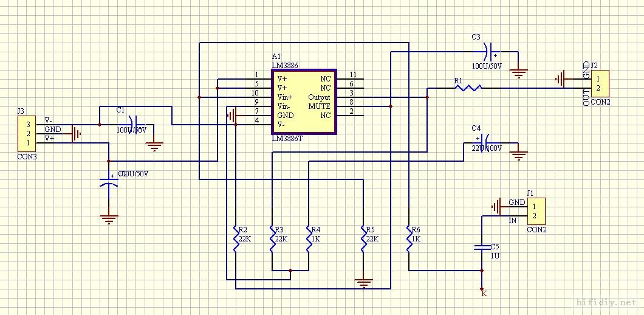644x315 pixels.
Task: Click the Vin+ pin label on chip
Action: coord(285,97)
